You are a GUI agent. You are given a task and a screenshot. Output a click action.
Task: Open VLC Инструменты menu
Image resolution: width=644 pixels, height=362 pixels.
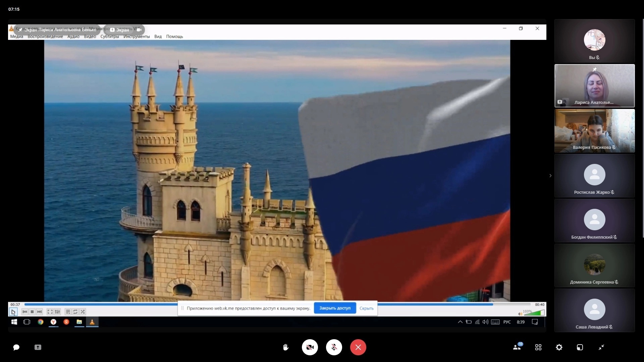click(137, 37)
